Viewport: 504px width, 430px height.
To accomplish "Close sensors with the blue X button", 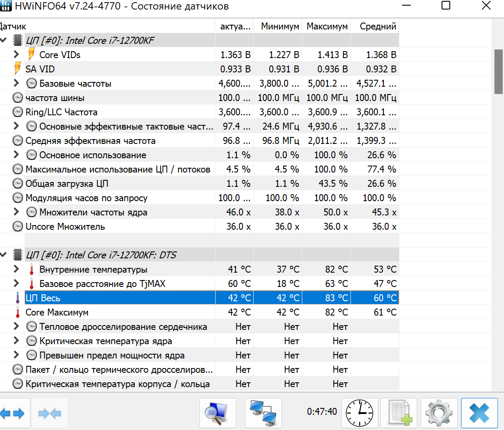I will (x=479, y=413).
